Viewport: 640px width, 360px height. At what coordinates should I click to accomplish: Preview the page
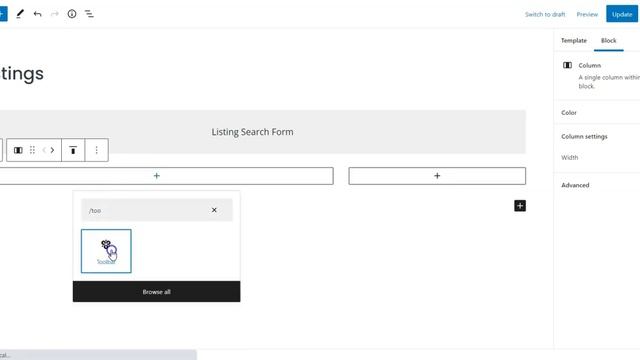pyautogui.click(x=587, y=14)
